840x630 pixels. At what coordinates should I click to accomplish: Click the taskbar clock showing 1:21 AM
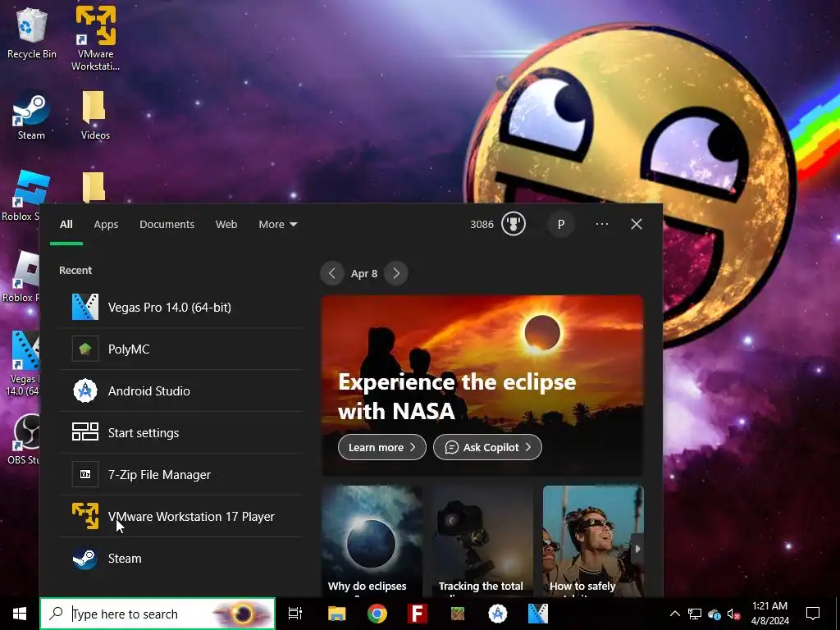(x=769, y=614)
